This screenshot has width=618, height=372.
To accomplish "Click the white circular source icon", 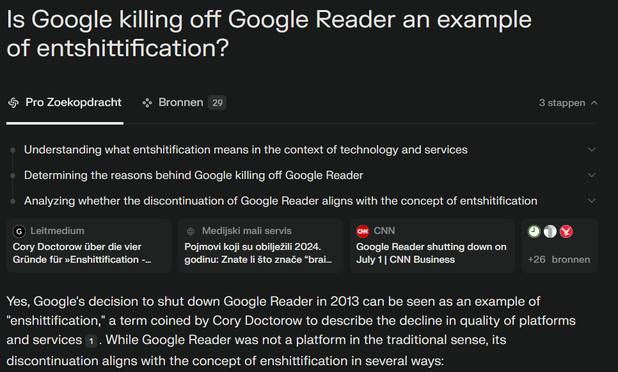I will (x=550, y=231).
